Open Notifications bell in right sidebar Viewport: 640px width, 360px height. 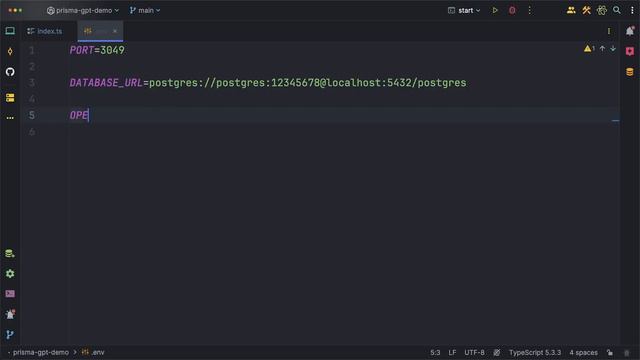630,31
